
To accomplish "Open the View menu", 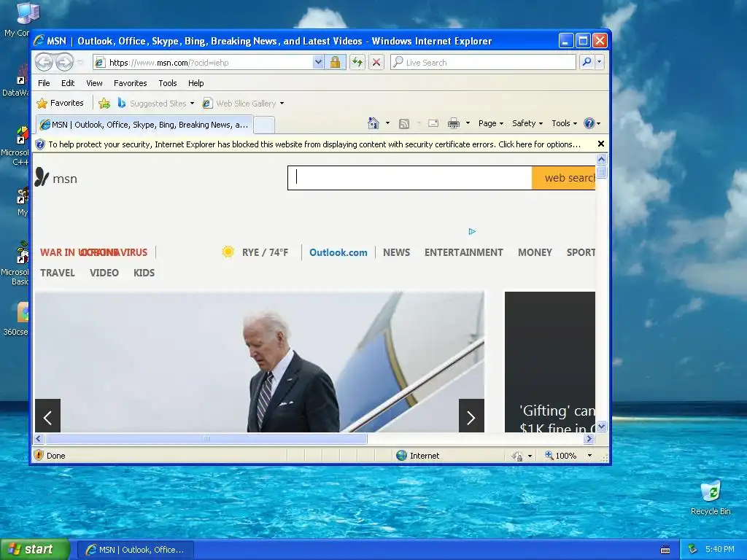I will [x=94, y=83].
